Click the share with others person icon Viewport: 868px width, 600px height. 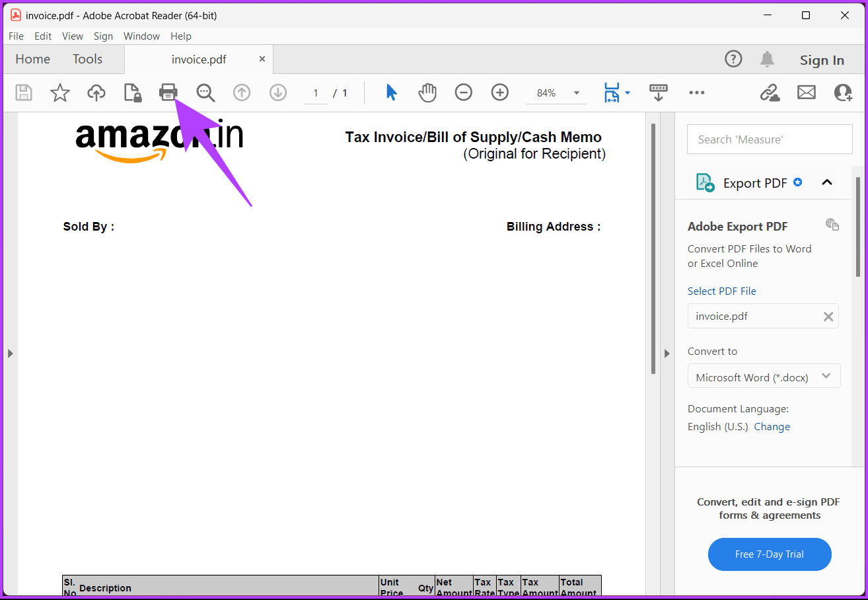(x=843, y=93)
